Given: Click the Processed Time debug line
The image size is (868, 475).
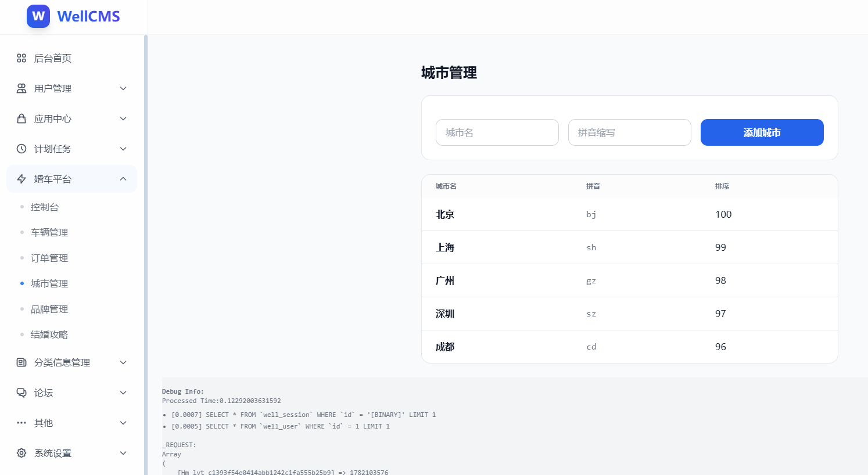Looking at the screenshot, I should 221,401.
